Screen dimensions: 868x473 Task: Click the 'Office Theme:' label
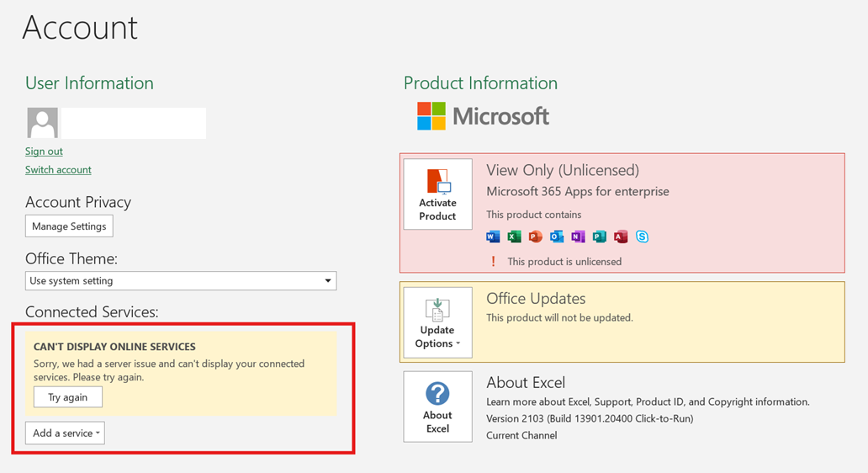coord(71,258)
